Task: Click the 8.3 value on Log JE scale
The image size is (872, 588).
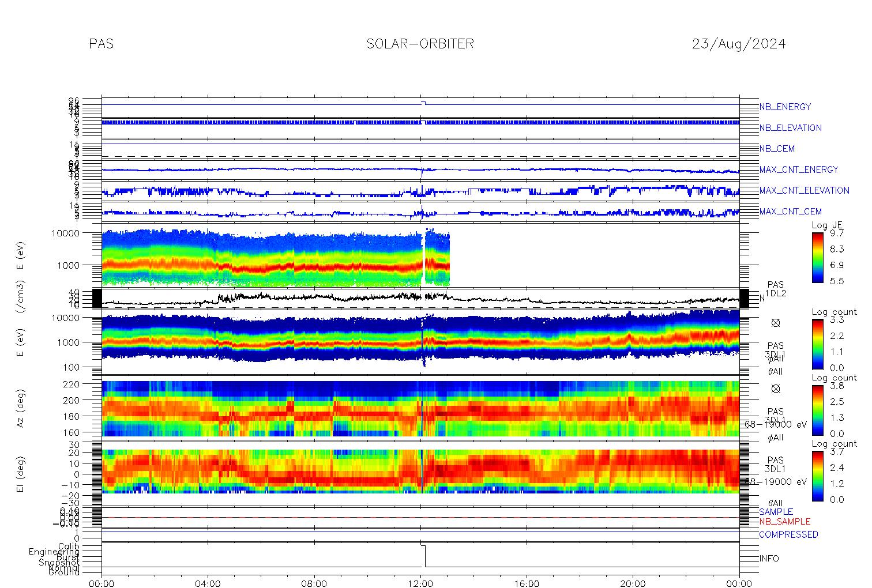Action: [x=837, y=249]
